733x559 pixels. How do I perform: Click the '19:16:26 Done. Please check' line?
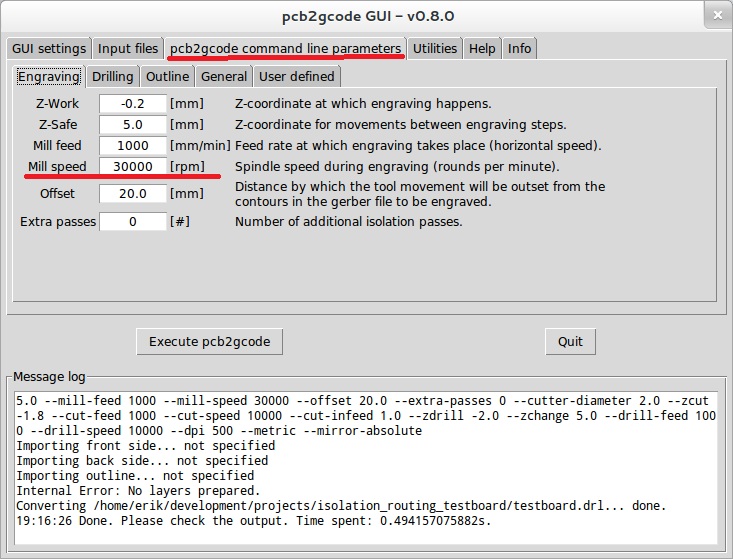254,521
